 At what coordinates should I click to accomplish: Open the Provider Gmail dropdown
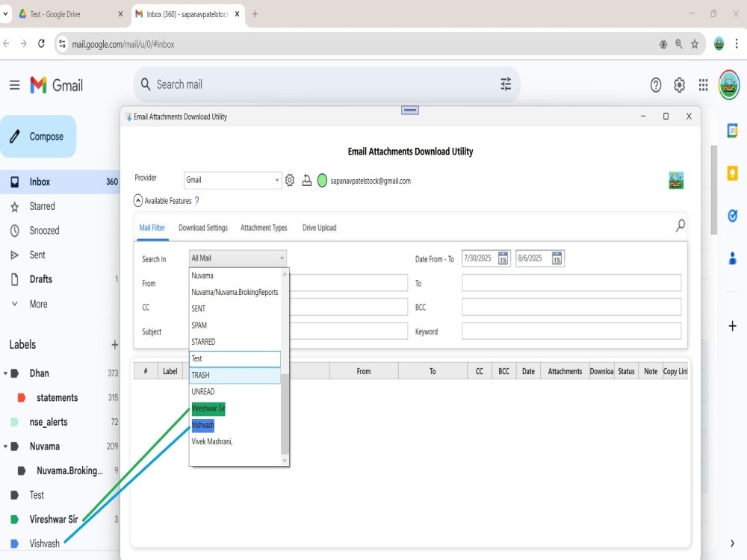point(232,180)
